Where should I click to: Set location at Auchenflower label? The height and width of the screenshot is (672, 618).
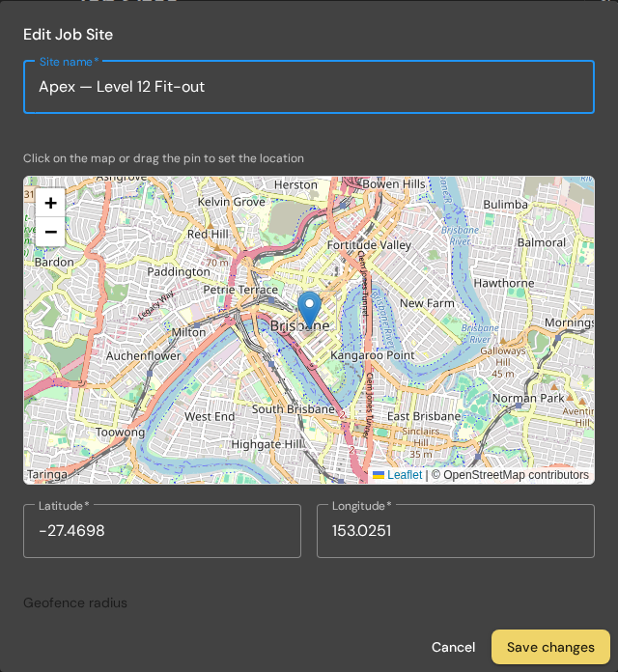coord(144,355)
